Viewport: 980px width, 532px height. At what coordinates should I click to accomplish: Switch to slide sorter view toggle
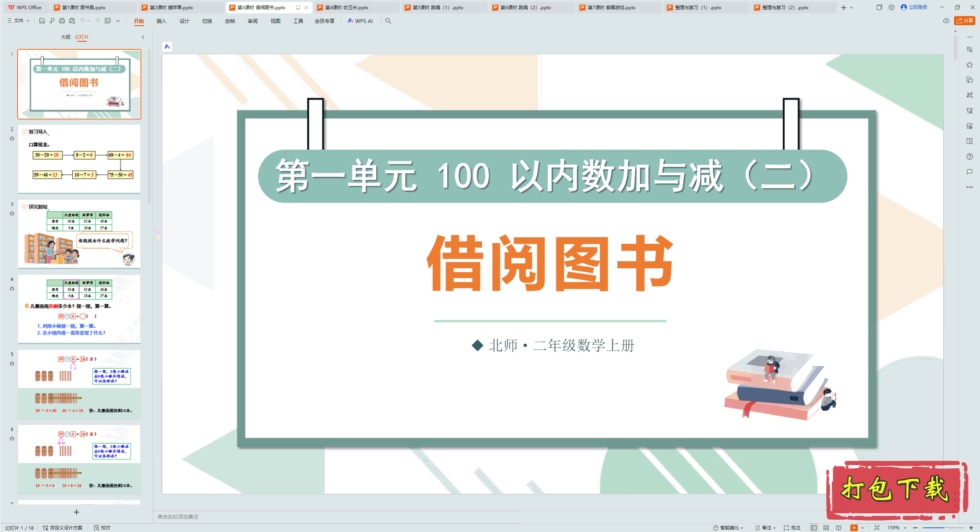pos(826,527)
